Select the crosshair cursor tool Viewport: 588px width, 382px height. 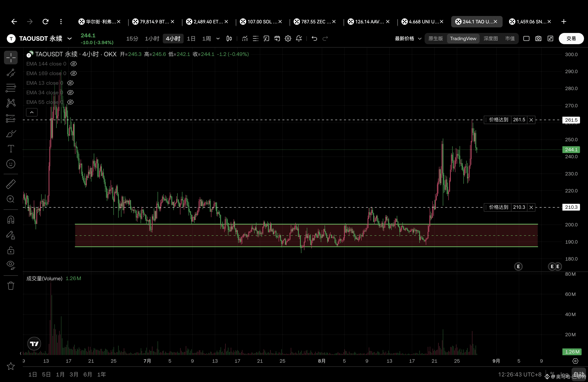11,58
